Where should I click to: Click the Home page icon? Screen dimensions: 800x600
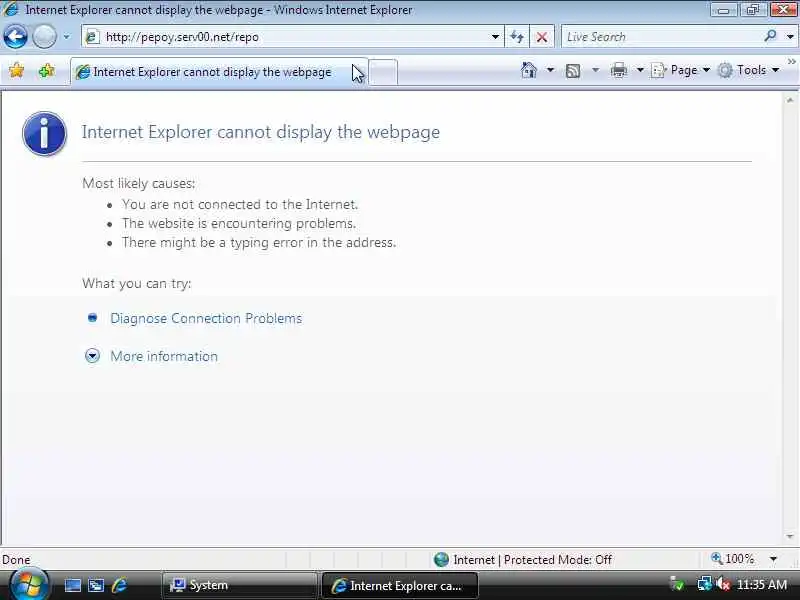[x=529, y=70]
